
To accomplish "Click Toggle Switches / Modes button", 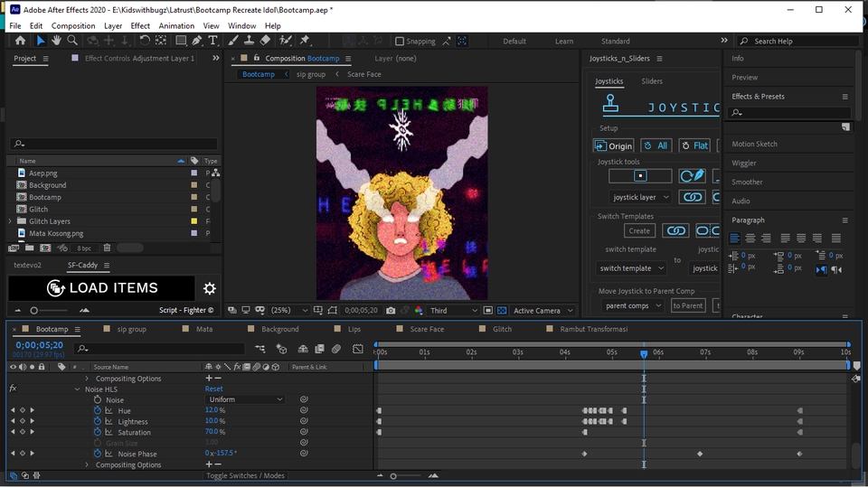I will click(x=245, y=475).
